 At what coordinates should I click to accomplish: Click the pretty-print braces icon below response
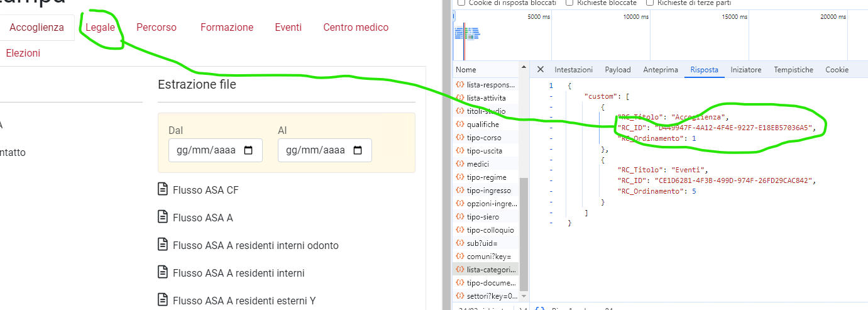coord(539,309)
